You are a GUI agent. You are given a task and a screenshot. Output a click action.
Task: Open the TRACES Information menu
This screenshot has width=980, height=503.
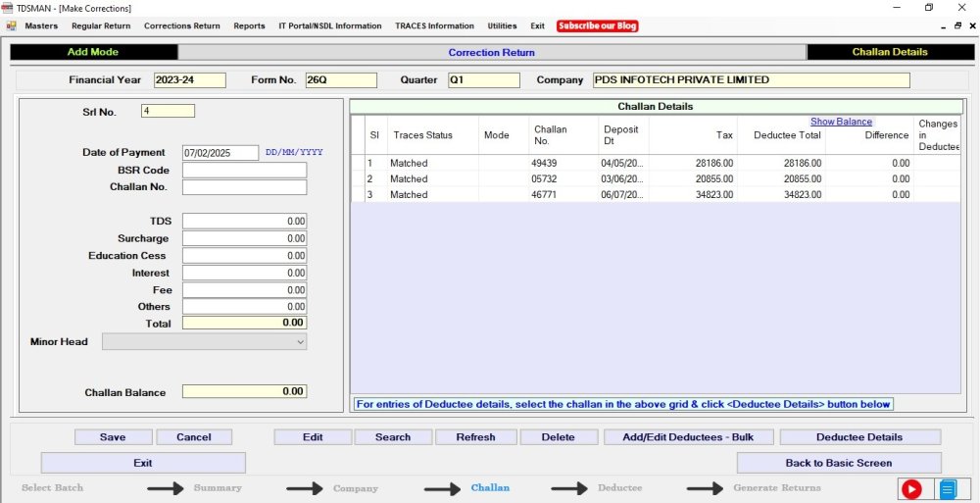pyautogui.click(x=434, y=26)
